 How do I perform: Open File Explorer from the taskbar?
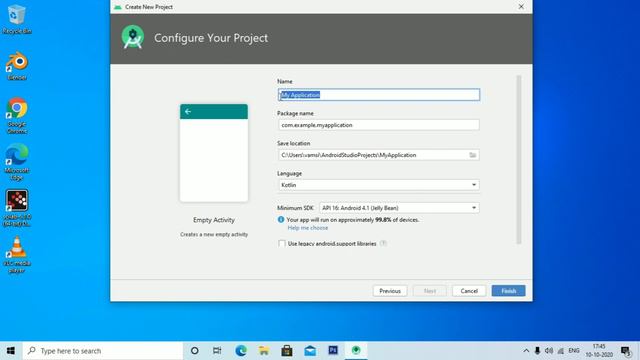pyautogui.click(x=264, y=351)
